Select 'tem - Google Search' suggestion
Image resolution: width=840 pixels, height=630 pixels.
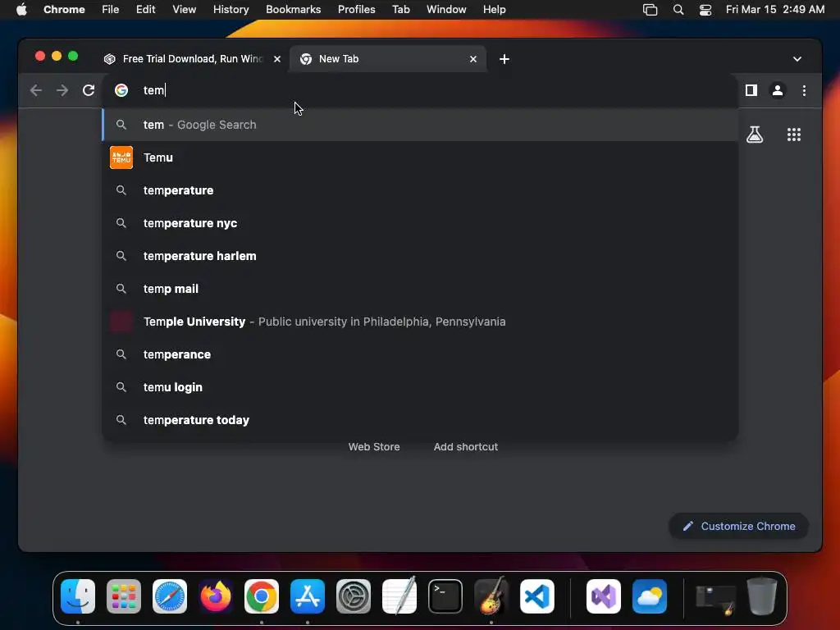pos(420,125)
